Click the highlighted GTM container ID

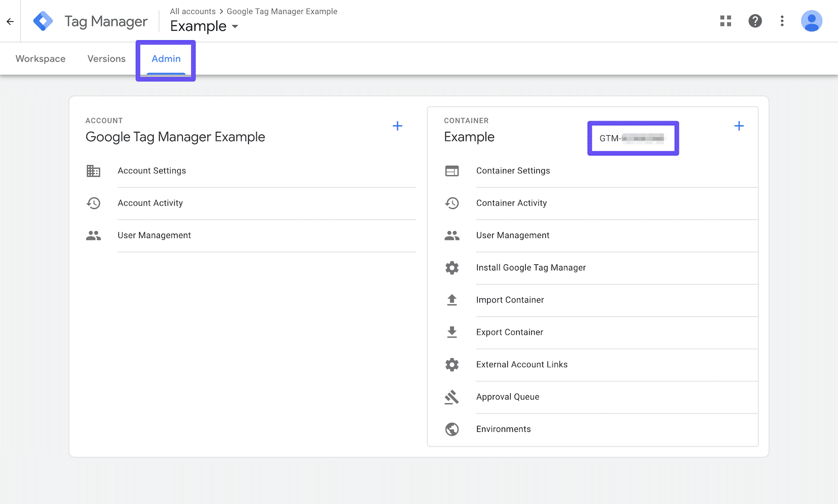(x=632, y=138)
